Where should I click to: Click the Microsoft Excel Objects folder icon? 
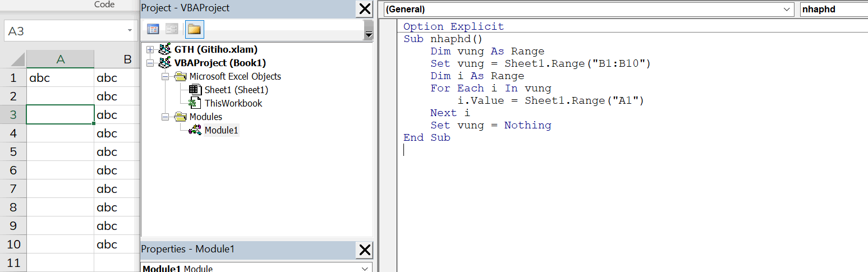point(180,76)
